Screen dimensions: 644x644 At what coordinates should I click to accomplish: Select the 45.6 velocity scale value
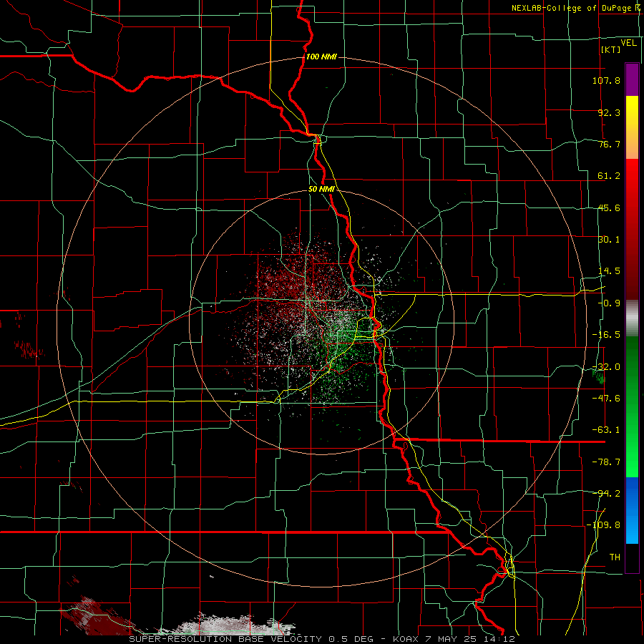click(609, 208)
